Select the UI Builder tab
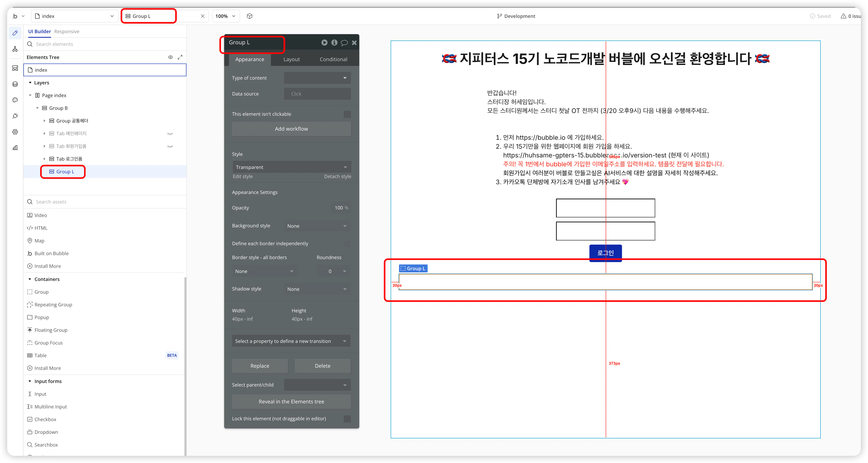This screenshot has width=868, height=463. coord(39,32)
